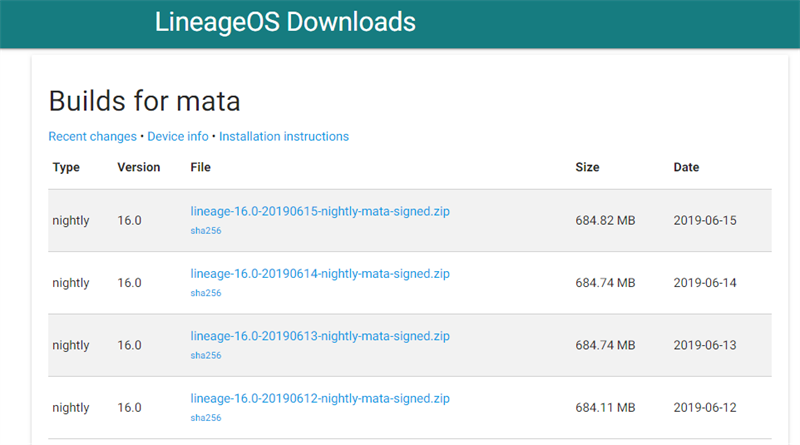Download lineage-16.0-20190613-nightly-mata-signed.zip
The height and width of the screenshot is (445, 800).
tap(320, 336)
